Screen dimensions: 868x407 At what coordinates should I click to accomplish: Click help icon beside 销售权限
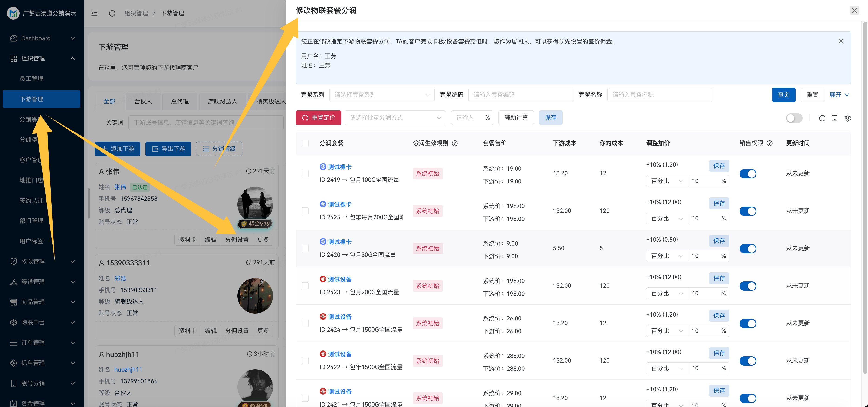[769, 143]
